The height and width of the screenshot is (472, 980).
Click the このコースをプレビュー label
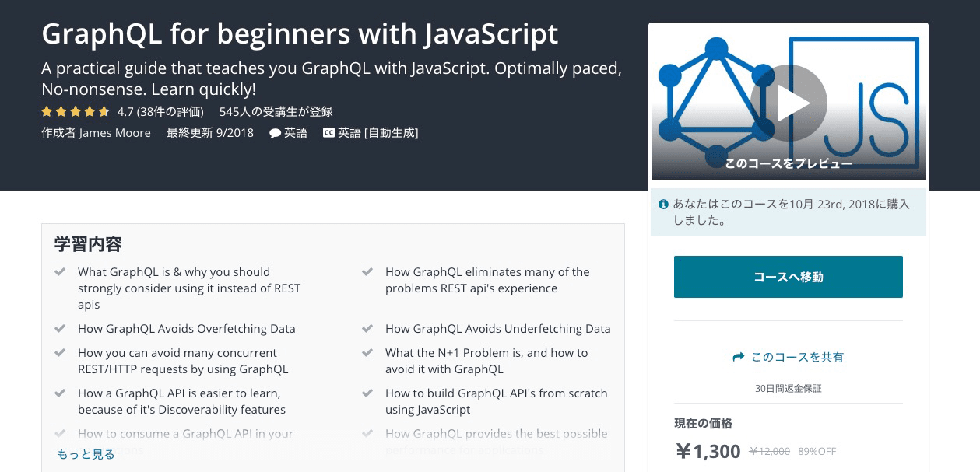pos(788,163)
